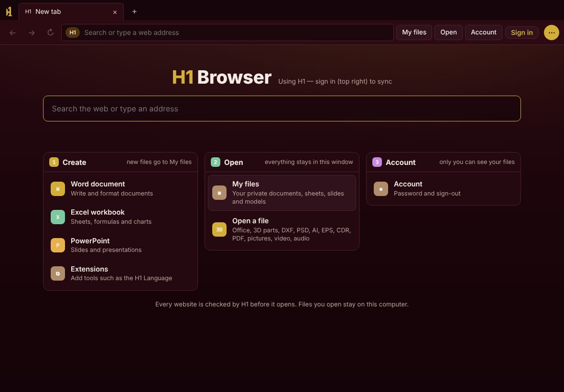
Task: Click 'new files go to My files' text
Action: (x=159, y=162)
